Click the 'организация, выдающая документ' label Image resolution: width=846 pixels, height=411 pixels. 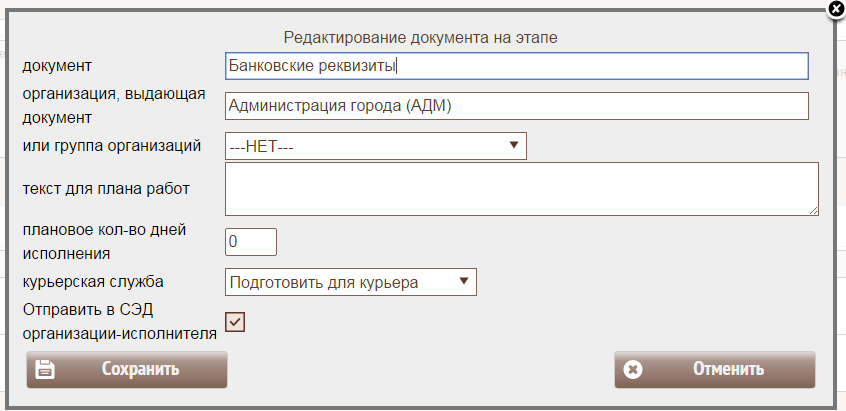[x=113, y=105]
